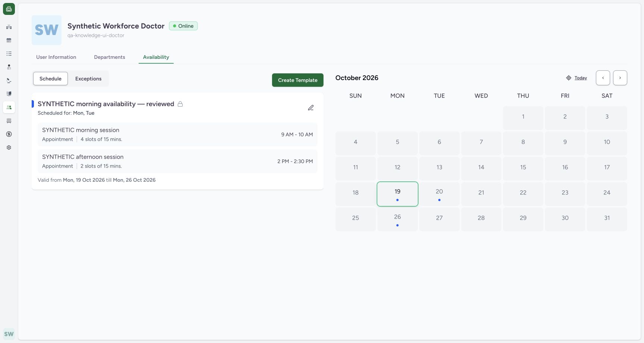Click the '2 slots of 15 mins.' text
644x343 pixels.
(101, 166)
